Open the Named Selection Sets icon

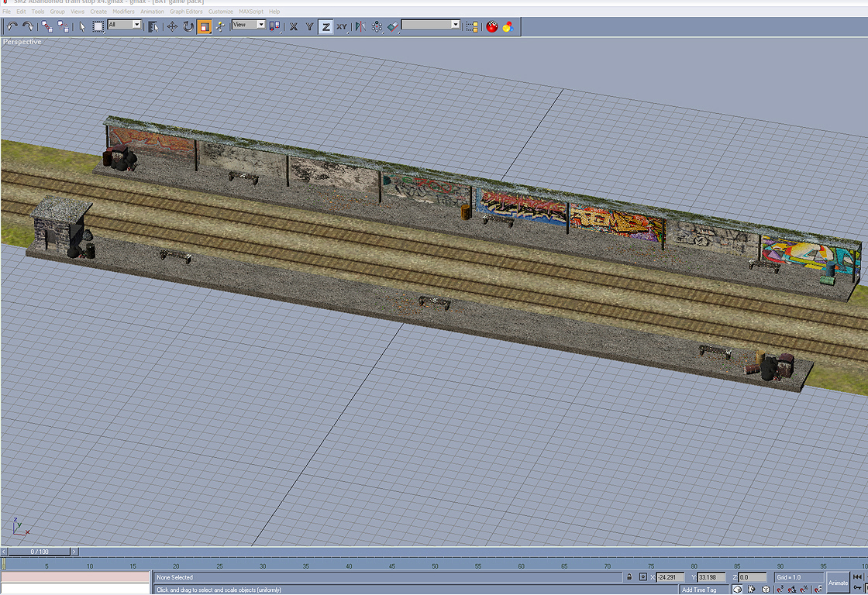coord(472,26)
